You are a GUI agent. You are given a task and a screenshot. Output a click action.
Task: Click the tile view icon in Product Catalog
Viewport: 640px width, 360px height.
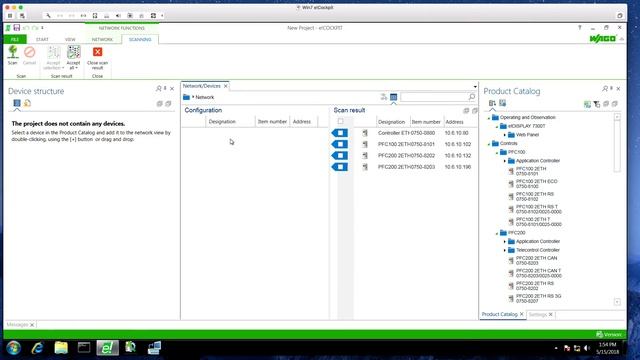[x=502, y=103]
